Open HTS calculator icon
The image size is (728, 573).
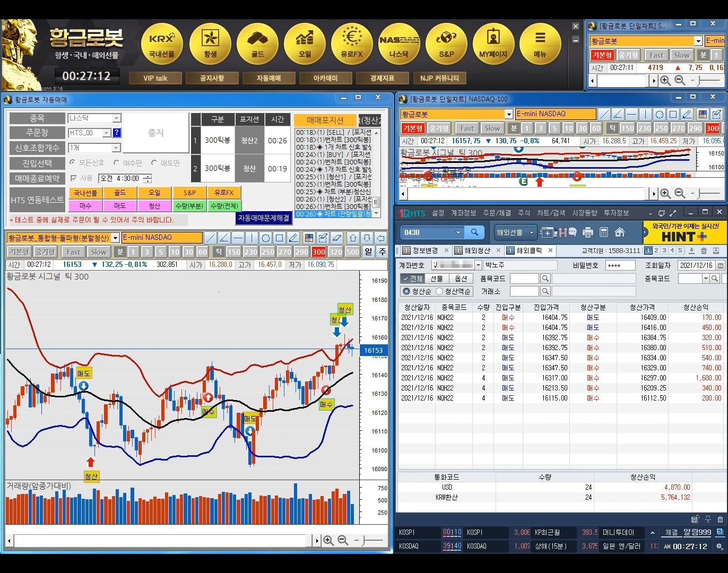tap(603, 232)
